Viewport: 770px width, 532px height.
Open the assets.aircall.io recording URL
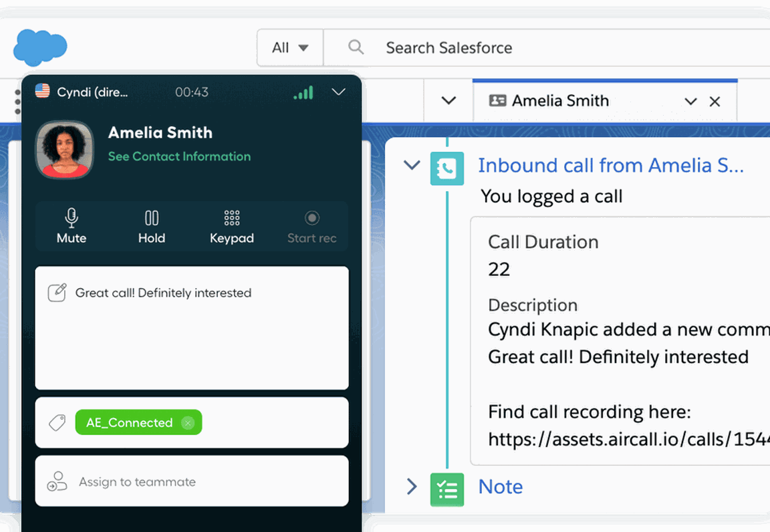click(x=628, y=439)
